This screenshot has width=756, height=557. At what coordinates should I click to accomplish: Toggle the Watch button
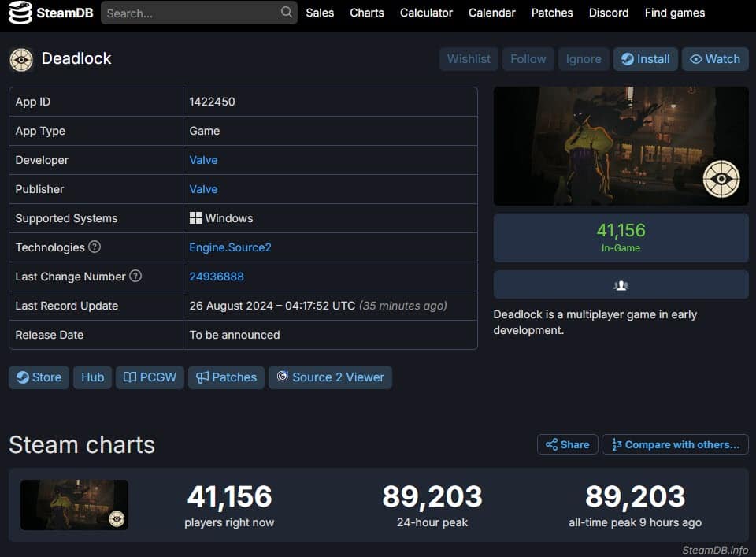715,59
